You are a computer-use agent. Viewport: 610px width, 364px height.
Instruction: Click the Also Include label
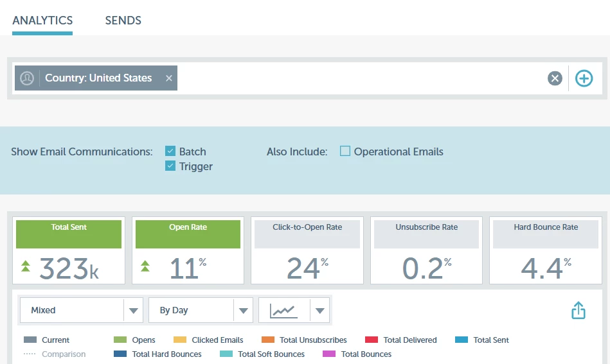(297, 152)
